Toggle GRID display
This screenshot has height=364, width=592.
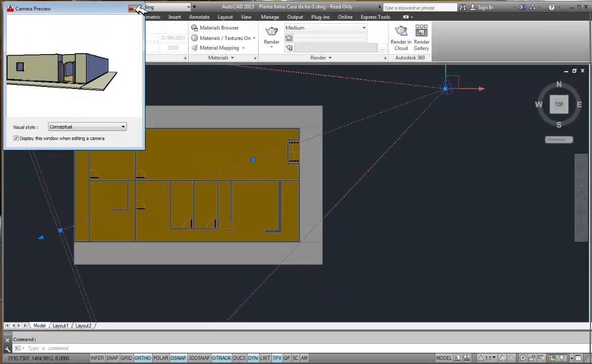click(126, 358)
